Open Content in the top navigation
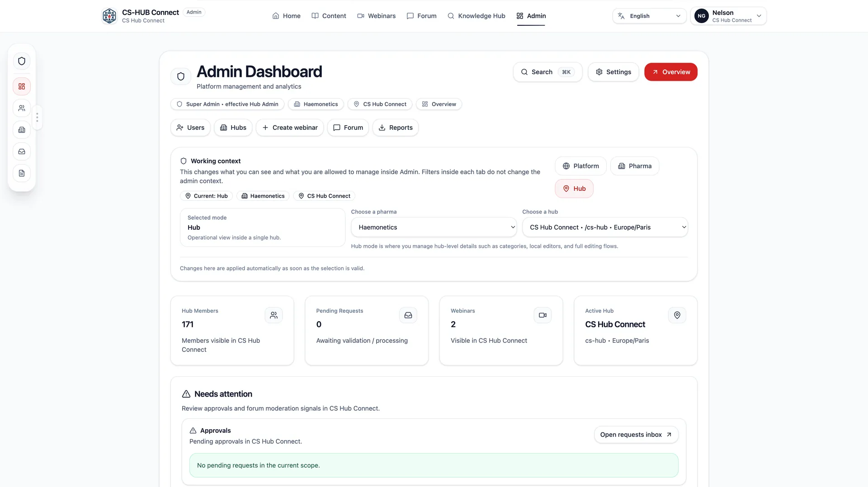 coord(329,16)
